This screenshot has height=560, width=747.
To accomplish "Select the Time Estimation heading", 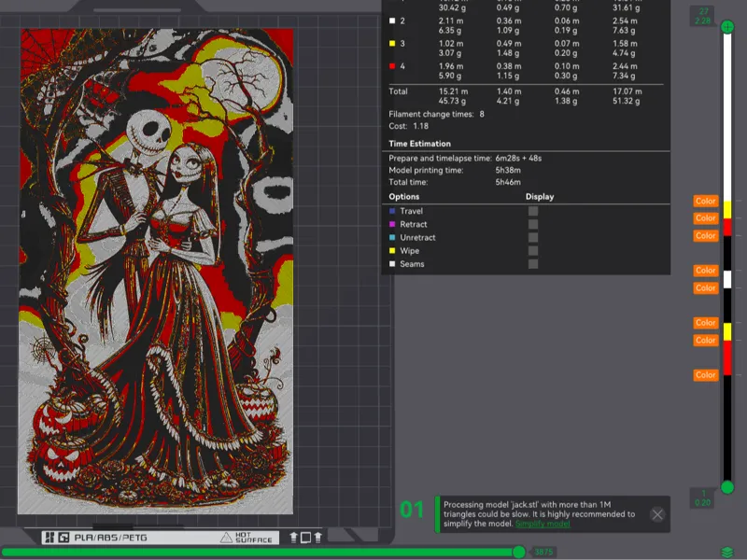I will point(419,144).
